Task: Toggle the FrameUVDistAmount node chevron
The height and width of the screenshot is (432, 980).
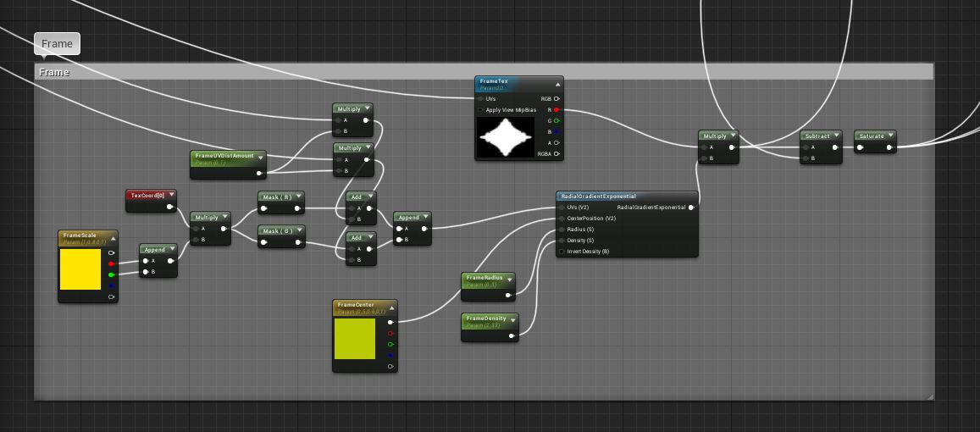Action: [x=260, y=157]
